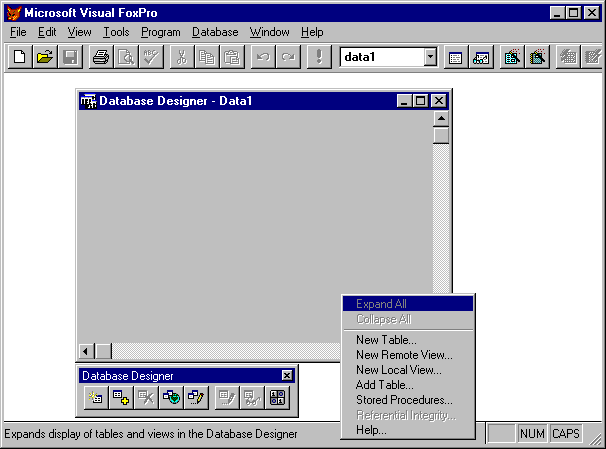Viewport: 606px width, 449px height.
Task: Open the data1 database dropdown arrow
Action: [430, 57]
